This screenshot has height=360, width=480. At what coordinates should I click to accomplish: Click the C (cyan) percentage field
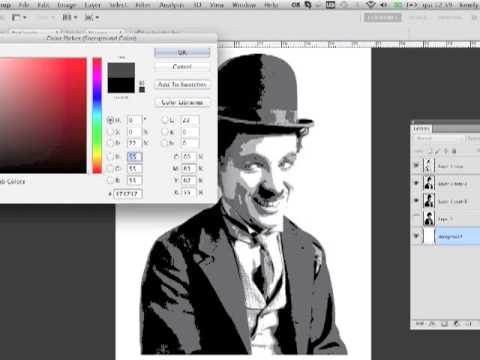click(x=189, y=156)
